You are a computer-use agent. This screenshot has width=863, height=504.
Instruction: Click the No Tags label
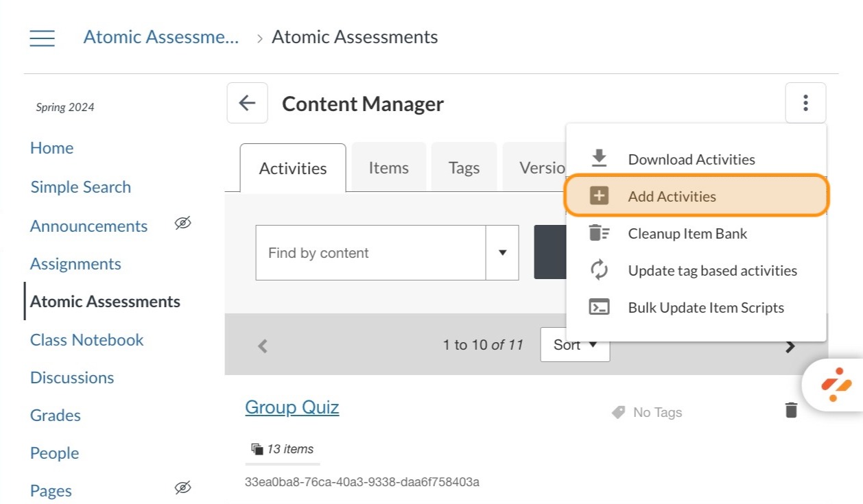pos(657,412)
